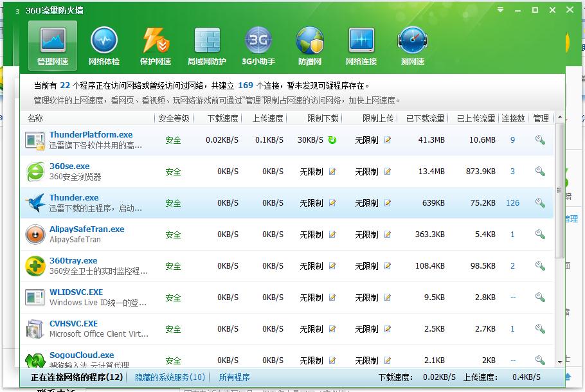Edit upload limit for CVHSVC.EXE
585x392 pixels.
(388, 329)
